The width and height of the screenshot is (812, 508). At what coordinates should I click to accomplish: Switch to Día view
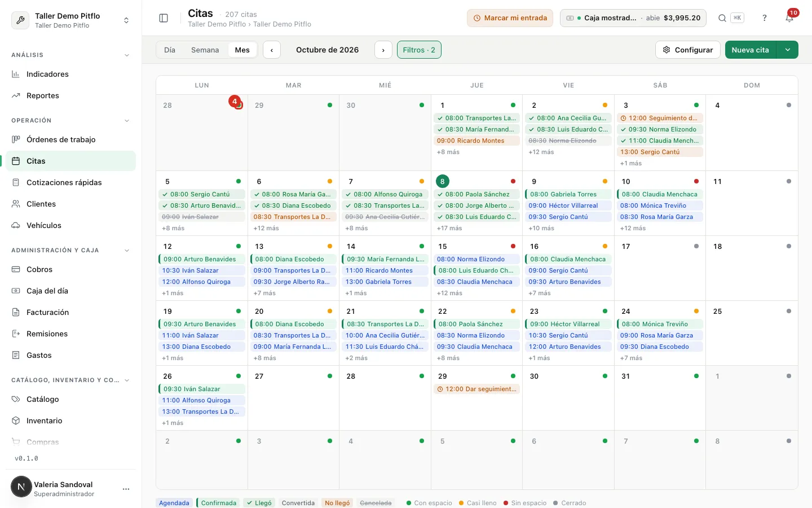click(170, 50)
